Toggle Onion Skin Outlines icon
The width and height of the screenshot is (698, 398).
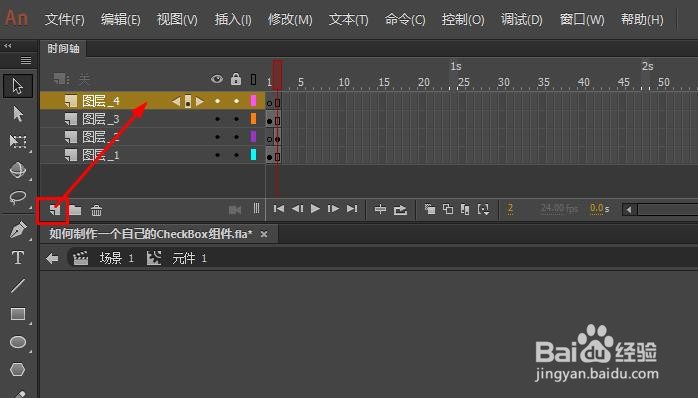[447, 209]
